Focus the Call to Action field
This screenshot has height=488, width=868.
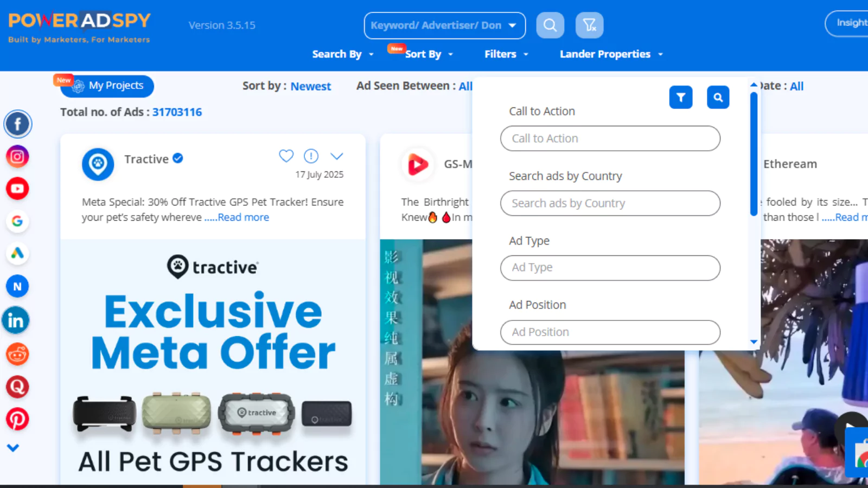pos(610,138)
